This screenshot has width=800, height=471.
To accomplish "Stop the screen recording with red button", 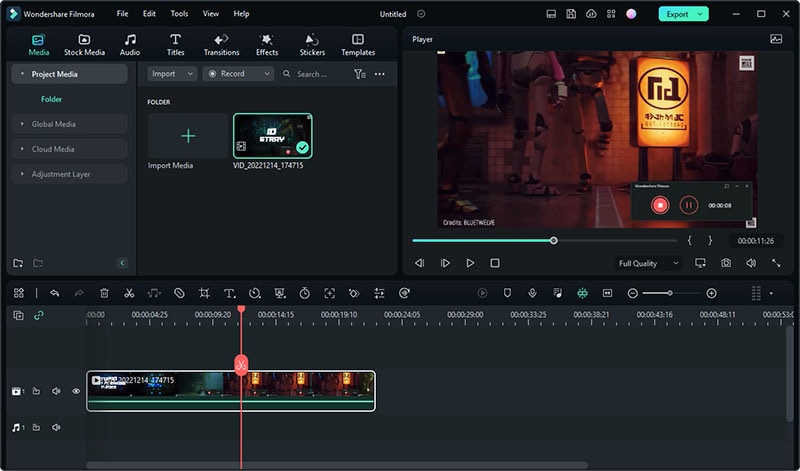I will click(660, 205).
